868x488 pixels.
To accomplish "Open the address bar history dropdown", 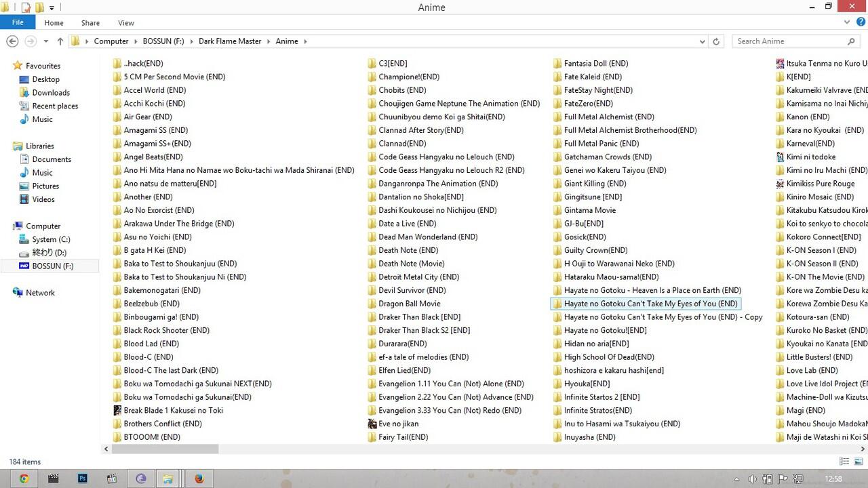I will (703, 41).
